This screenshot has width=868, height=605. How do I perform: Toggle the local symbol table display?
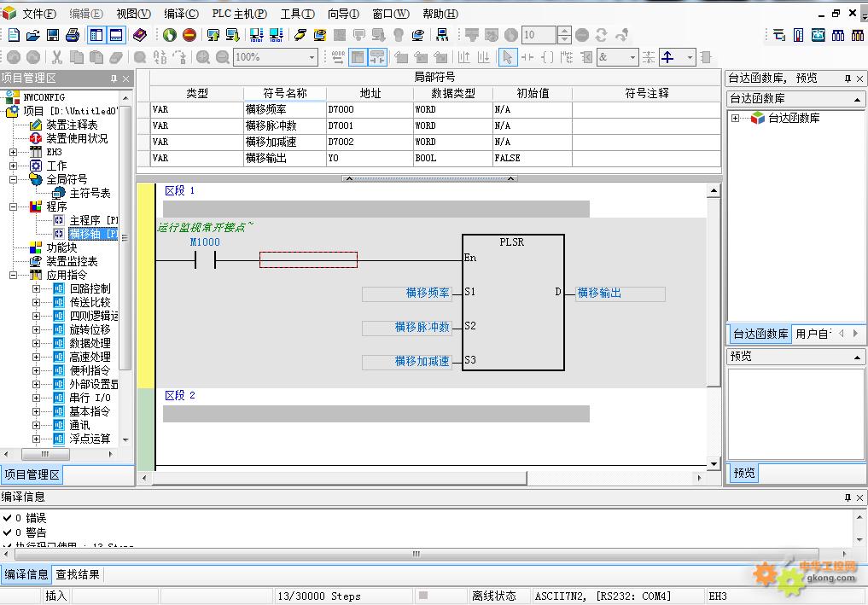[x=358, y=57]
